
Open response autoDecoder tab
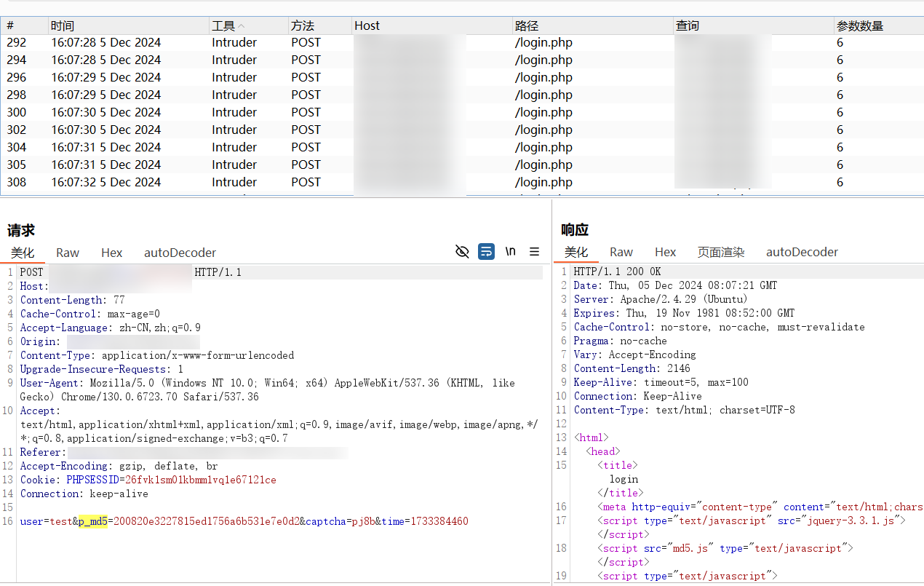click(x=802, y=252)
